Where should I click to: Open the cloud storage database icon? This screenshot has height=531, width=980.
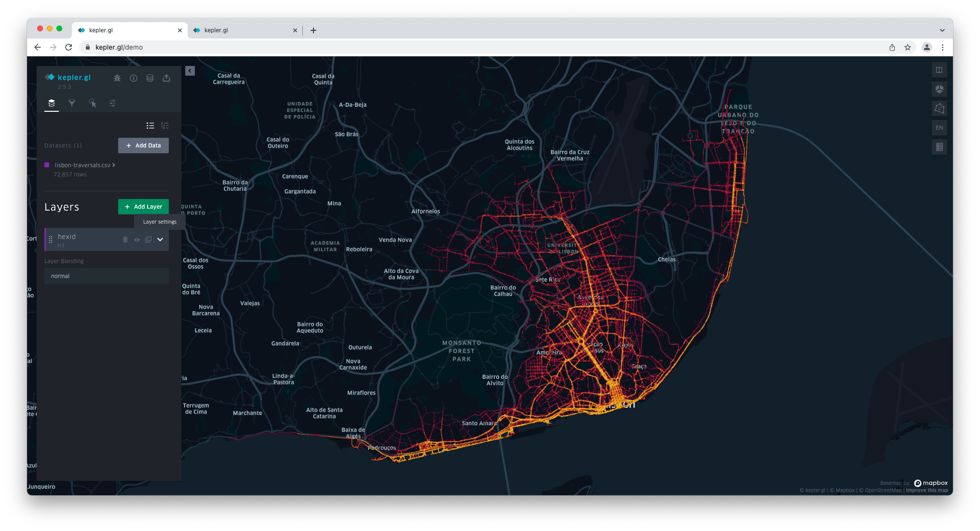point(150,78)
